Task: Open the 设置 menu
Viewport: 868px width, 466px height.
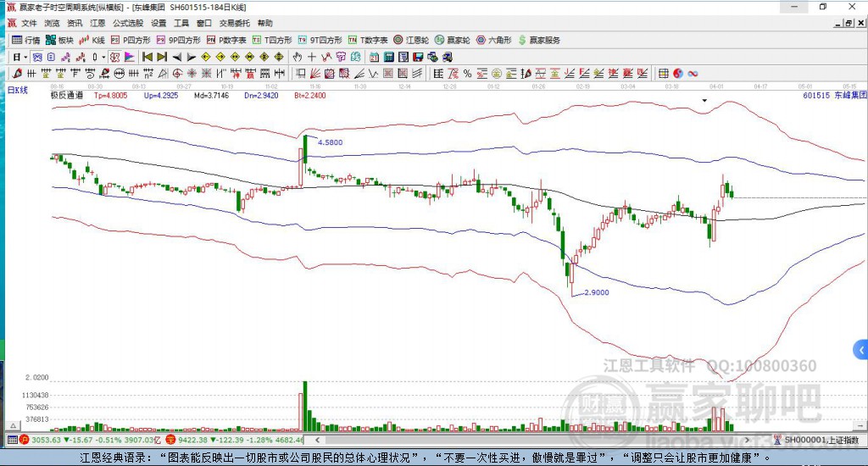Action: [159, 23]
